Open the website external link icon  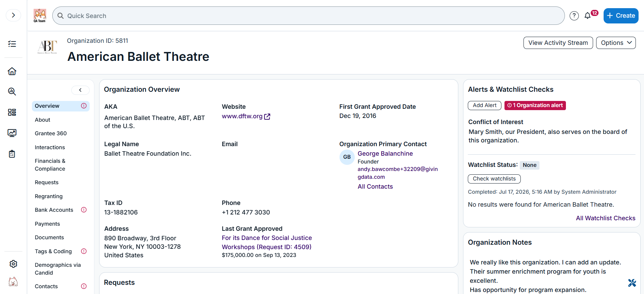pyautogui.click(x=267, y=117)
